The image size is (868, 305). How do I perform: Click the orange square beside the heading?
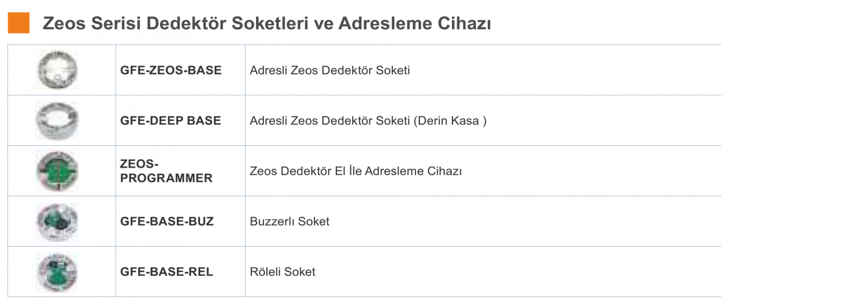click(x=18, y=23)
